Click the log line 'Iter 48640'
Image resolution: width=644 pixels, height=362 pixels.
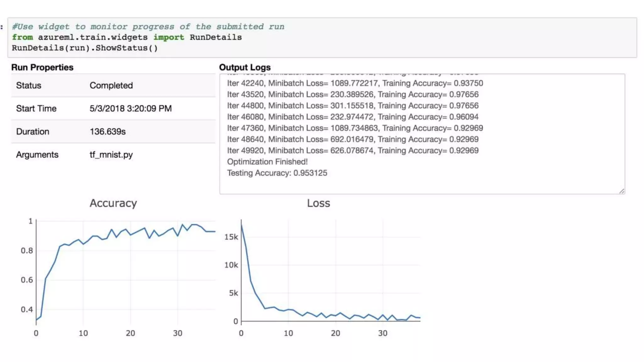(x=353, y=139)
